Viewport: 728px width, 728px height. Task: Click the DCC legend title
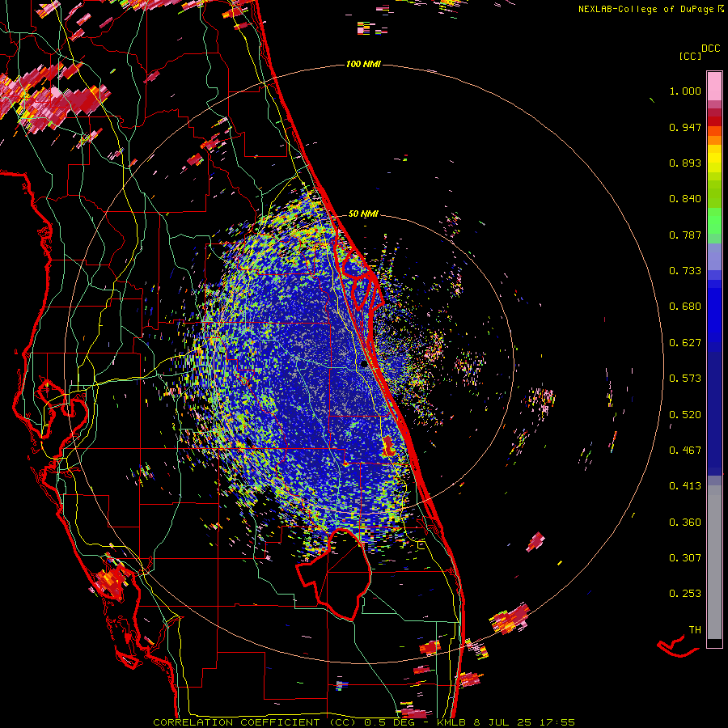pyautogui.click(x=710, y=49)
